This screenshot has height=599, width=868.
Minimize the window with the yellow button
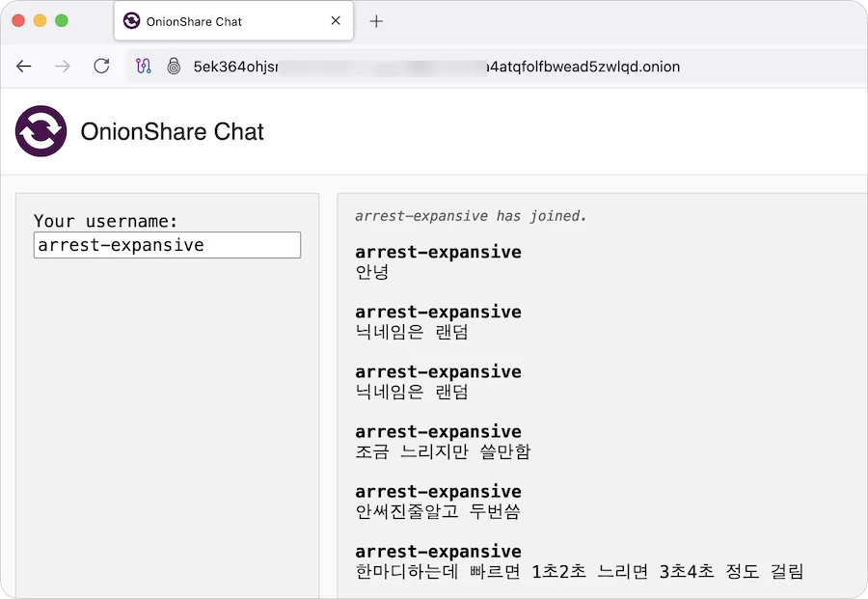[x=40, y=20]
